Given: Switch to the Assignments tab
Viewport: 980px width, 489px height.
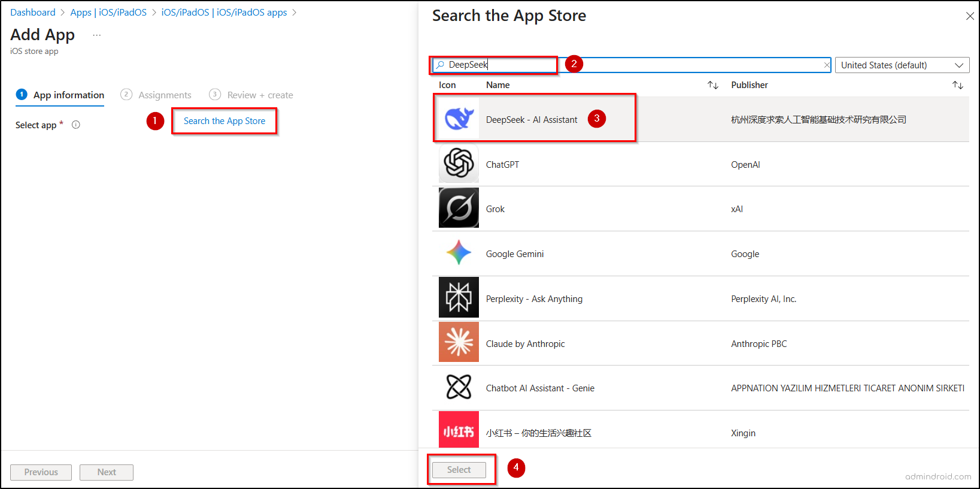Looking at the screenshot, I should click(156, 95).
